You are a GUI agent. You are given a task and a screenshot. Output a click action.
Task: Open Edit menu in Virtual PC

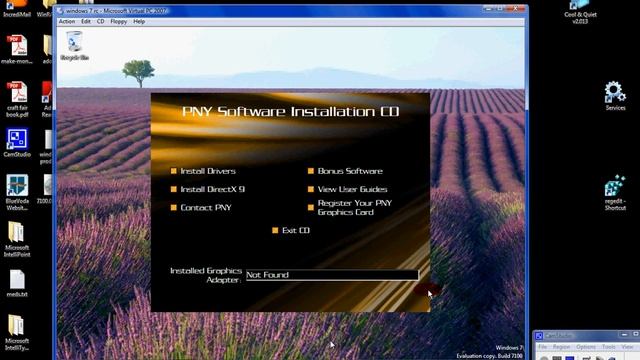[x=86, y=22]
